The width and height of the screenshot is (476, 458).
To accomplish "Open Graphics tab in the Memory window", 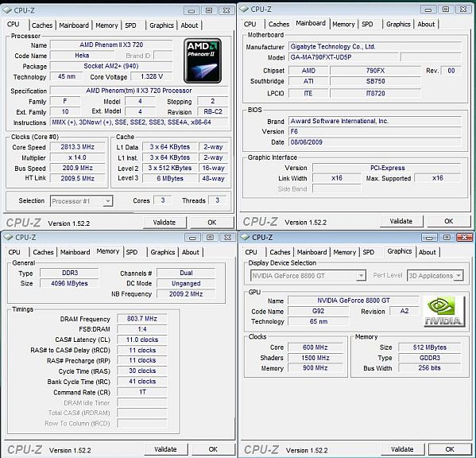I will pyautogui.click(x=163, y=252).
